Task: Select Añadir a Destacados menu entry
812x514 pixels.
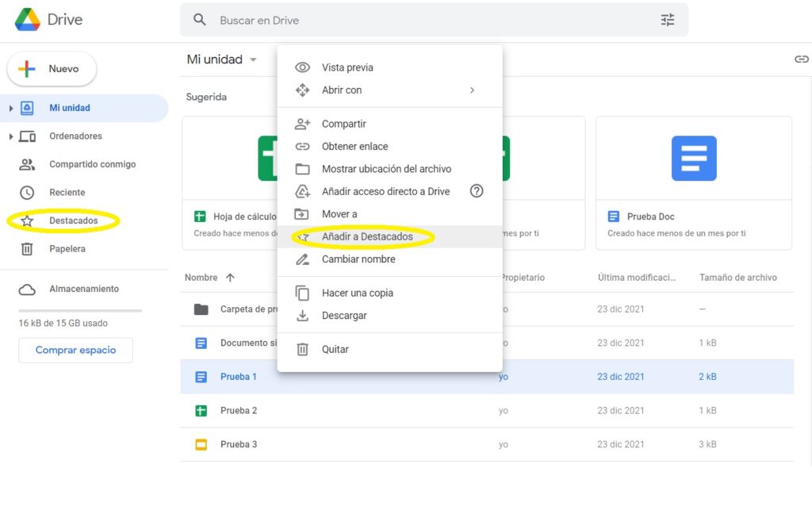Action: point(367,236)
